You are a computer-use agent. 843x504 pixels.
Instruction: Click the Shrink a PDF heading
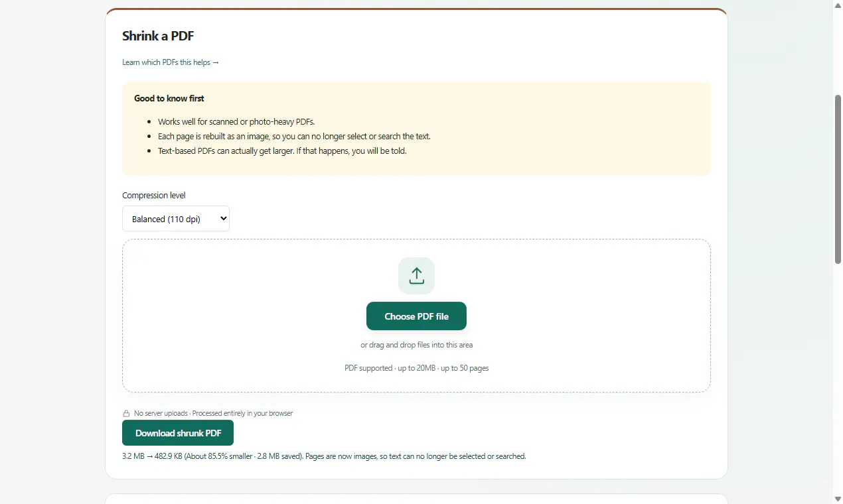158,36
